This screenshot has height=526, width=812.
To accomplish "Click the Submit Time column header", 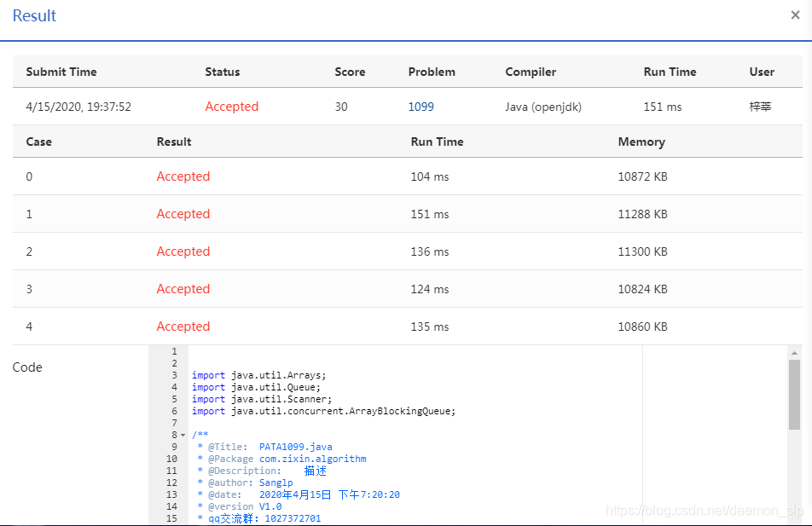I will [61, 72].
